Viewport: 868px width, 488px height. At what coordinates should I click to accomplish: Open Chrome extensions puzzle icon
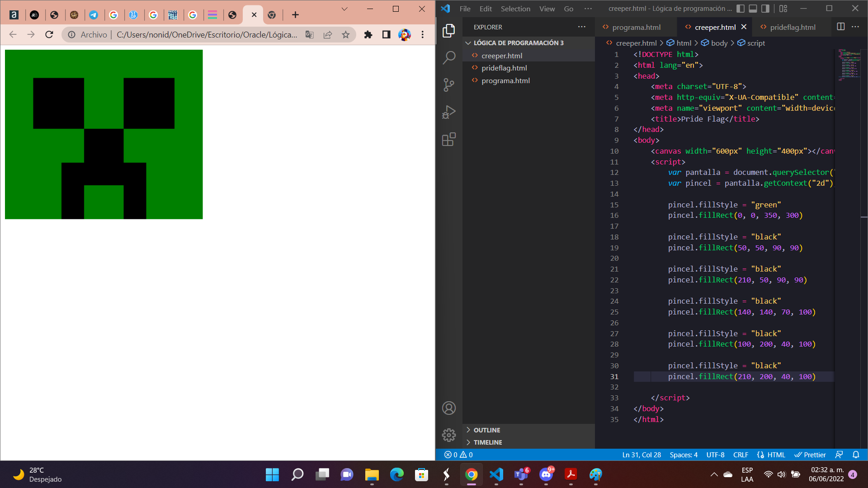click(368, 34)
